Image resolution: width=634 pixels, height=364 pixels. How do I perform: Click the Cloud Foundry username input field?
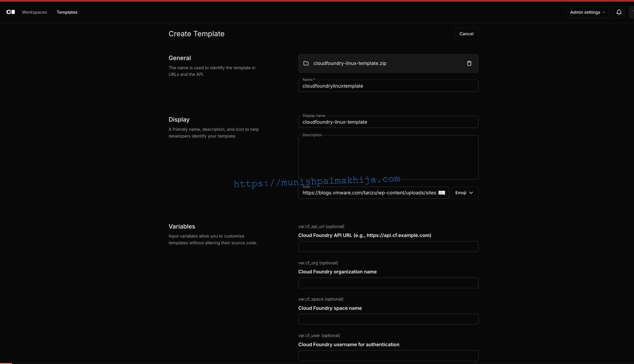pyautogui.click(x=388, y=356)
